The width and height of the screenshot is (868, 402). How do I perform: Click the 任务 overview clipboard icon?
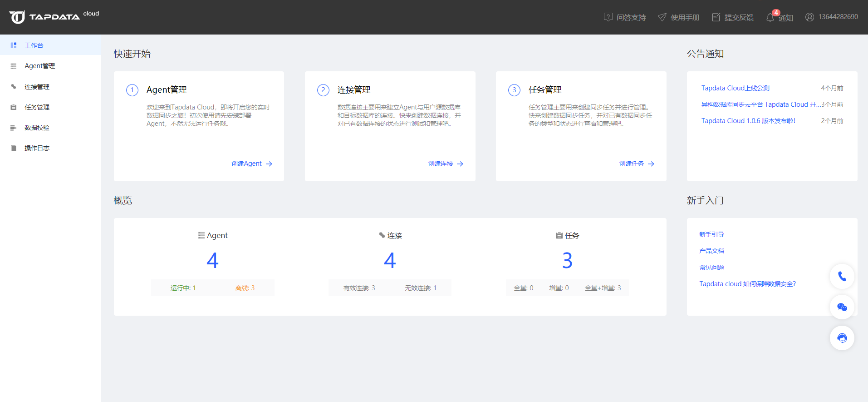pos(559,235)
